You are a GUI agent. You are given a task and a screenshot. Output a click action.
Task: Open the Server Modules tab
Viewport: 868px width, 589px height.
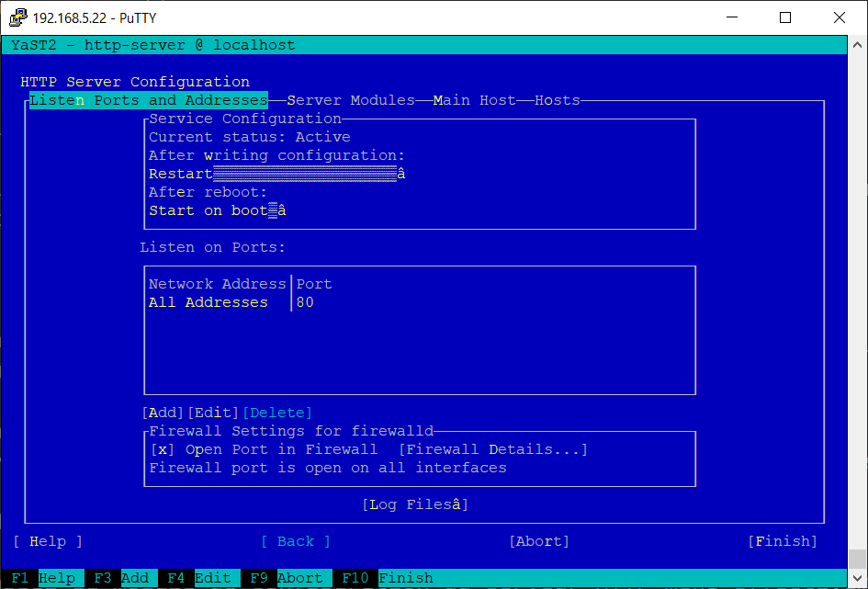(x=351, y=100)
